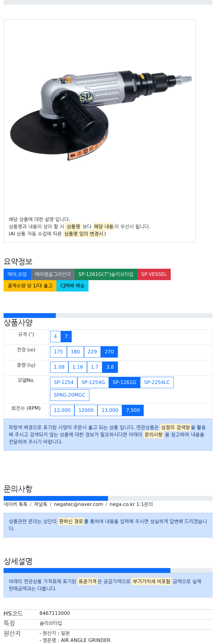The width and height of the screenshot is (216, 644).
Task: Pick weight option 3.8 kg
Action: pyautogui.click(x=110, y=367)
